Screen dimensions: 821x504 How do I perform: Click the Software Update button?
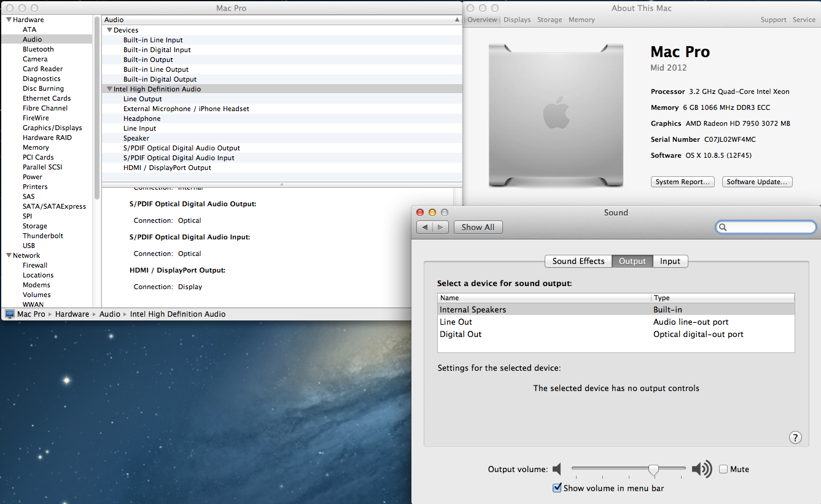757,182
